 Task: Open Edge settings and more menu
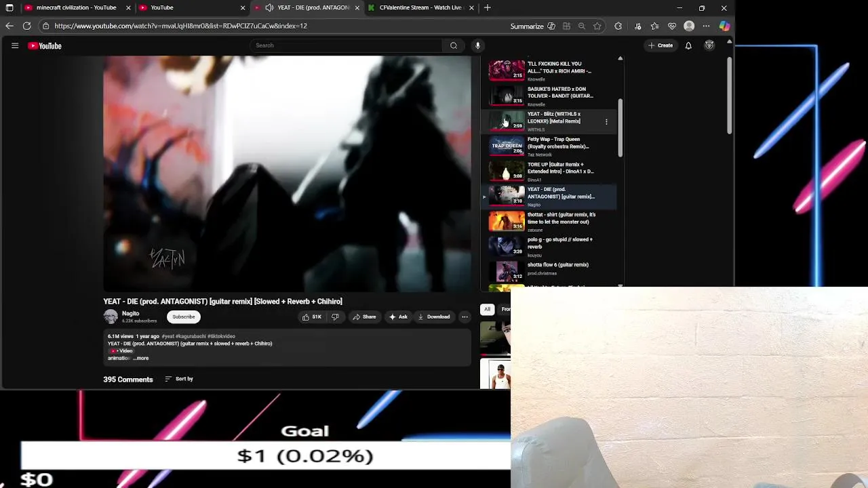coord(706,26)
